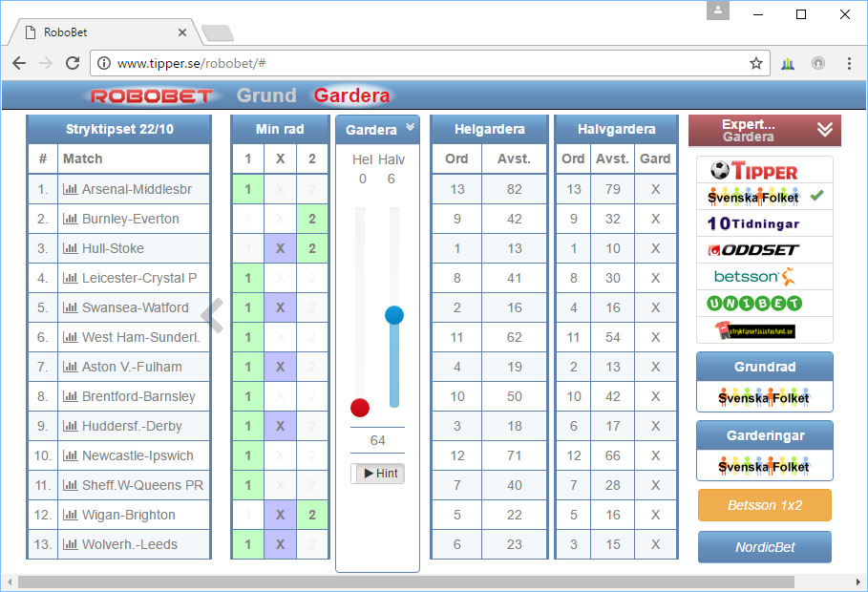
Task: Click the blue Halv slider handle
Action: point(394,315)
